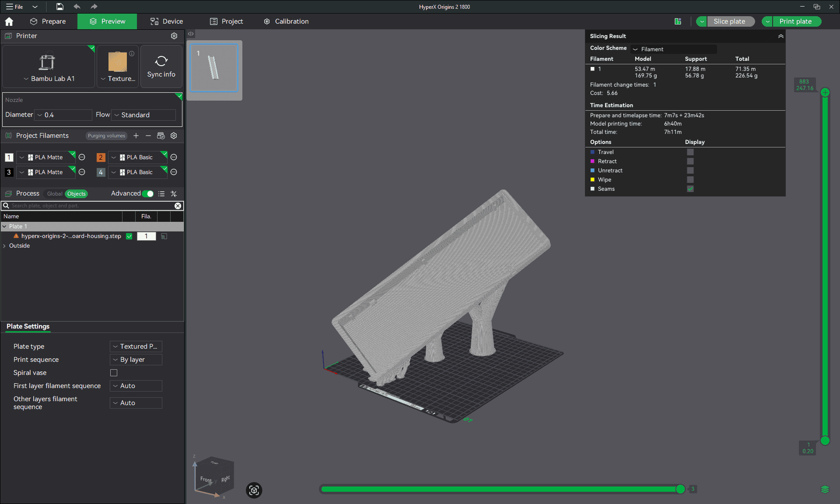The height and width of the screenshot is (504, 840).
Task: Toggle the Advanced mode switch
Action: (148, 194)
